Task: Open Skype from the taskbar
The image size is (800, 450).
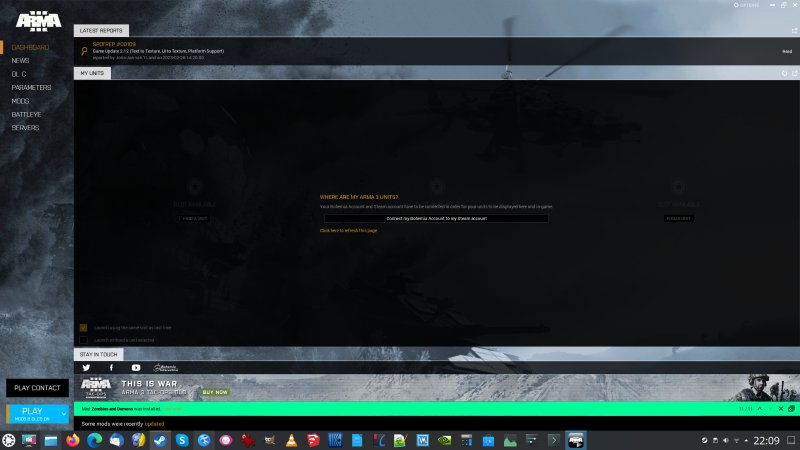Action: click(182, 440)
